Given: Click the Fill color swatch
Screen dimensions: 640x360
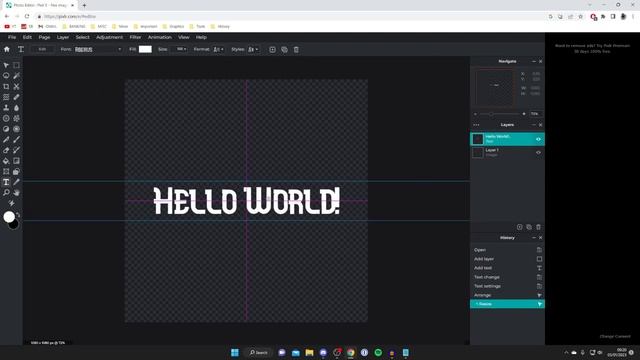Looking at the screenshot, I should 145,49.
